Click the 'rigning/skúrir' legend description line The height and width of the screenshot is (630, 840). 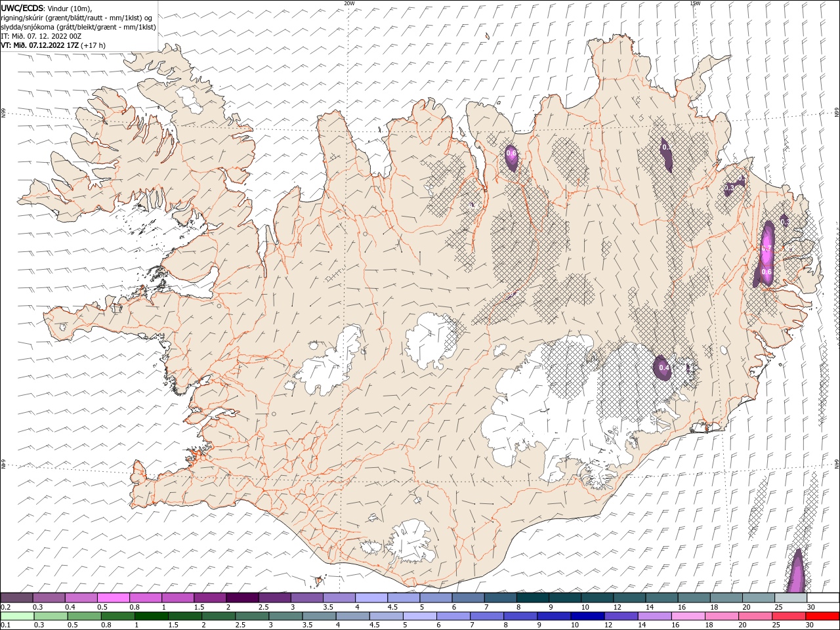click(x=77, y=18)
